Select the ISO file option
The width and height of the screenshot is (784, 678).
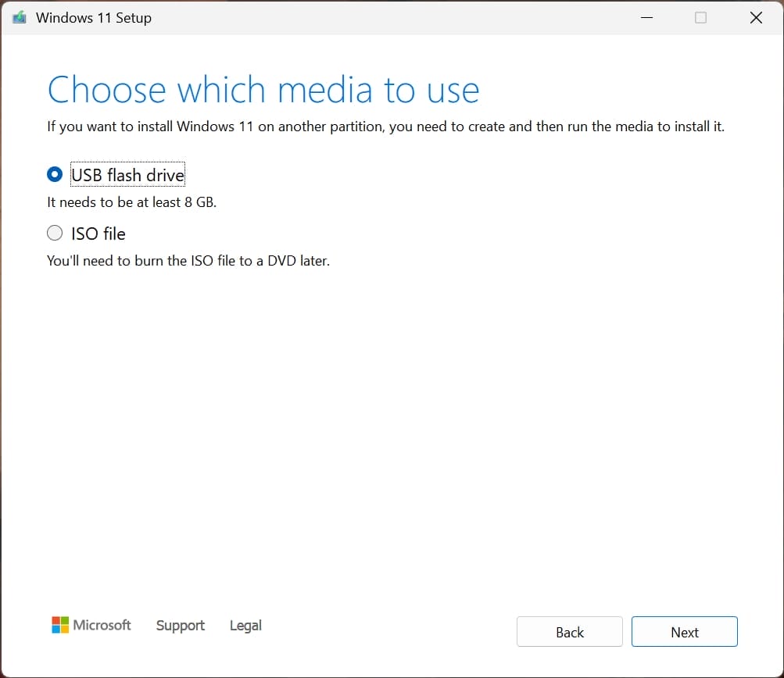tap(55, 233)
